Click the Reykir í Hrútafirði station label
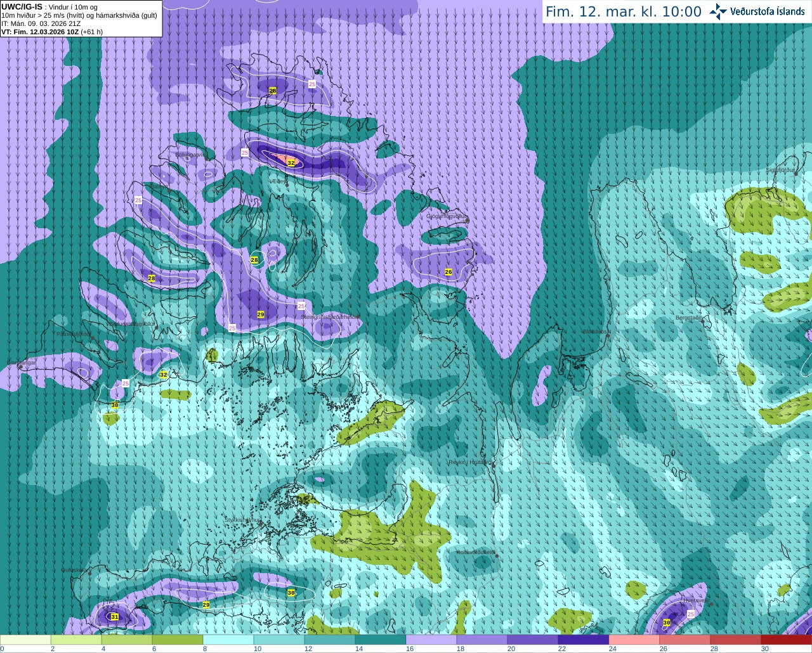The image size is (812, 653). click(470, 462)
